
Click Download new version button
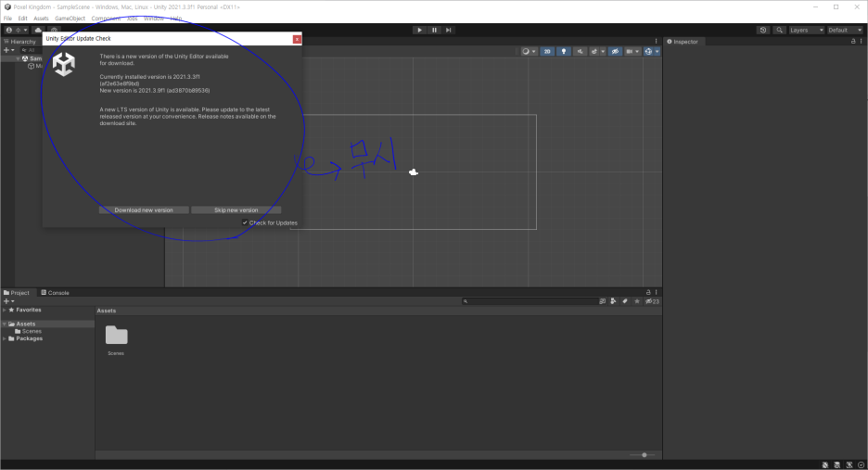point(144,210)
